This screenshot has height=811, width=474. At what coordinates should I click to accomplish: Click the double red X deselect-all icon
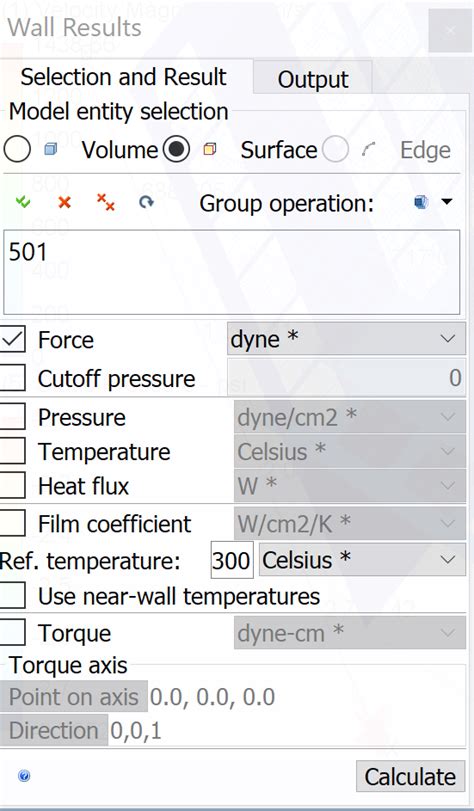[106, 203]
